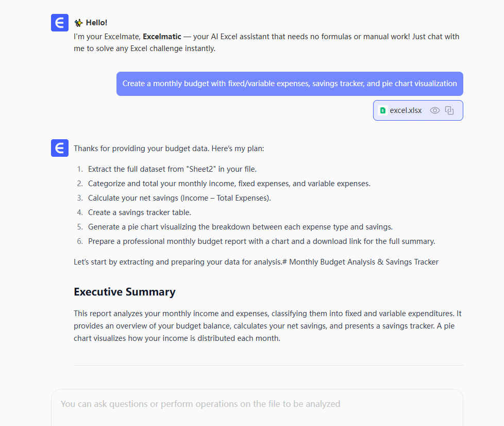The height and width of the screenshot is (426, 504).
Task: Click the Excelmatic avatar beside the plan response
Action: point(60,148)
